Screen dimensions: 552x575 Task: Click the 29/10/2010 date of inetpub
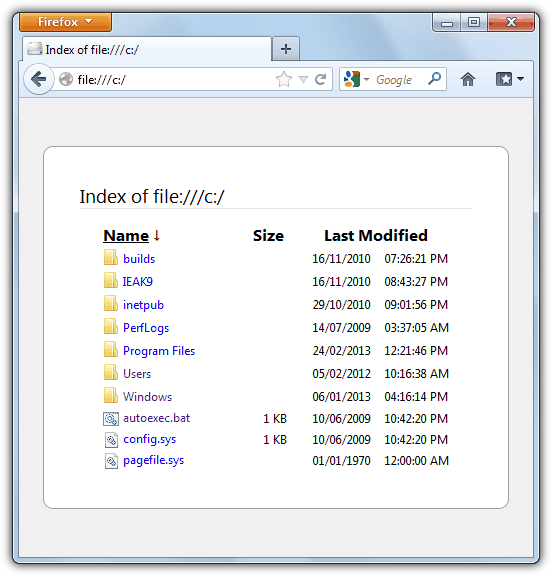(x=341, y=305)
